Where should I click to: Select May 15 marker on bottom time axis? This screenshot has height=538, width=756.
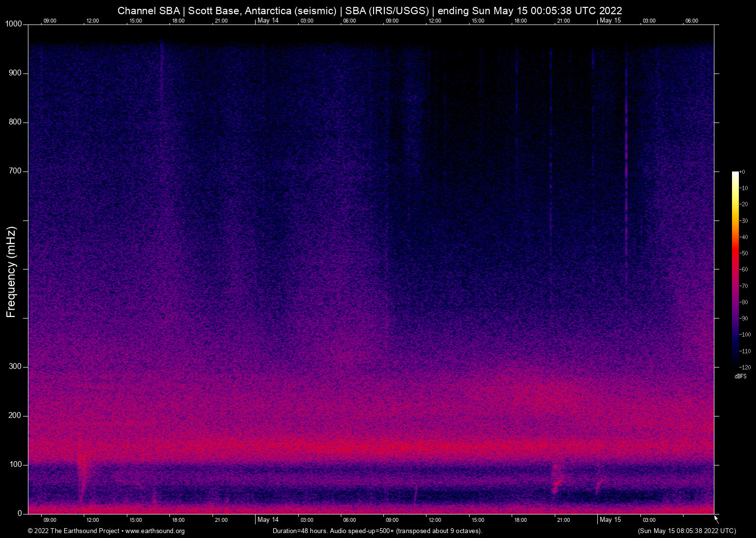610,520
